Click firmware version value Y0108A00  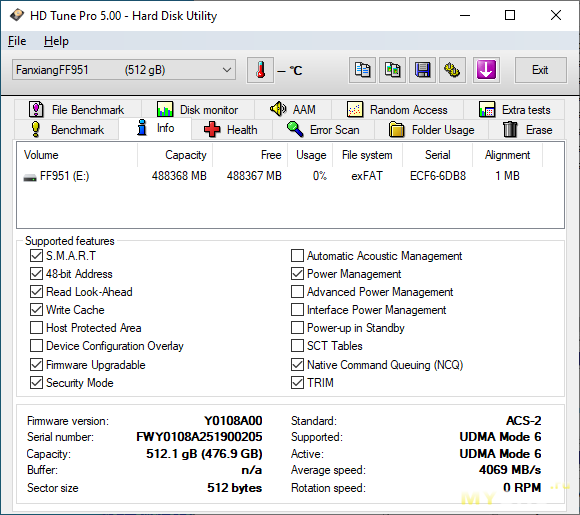point(233,421)
